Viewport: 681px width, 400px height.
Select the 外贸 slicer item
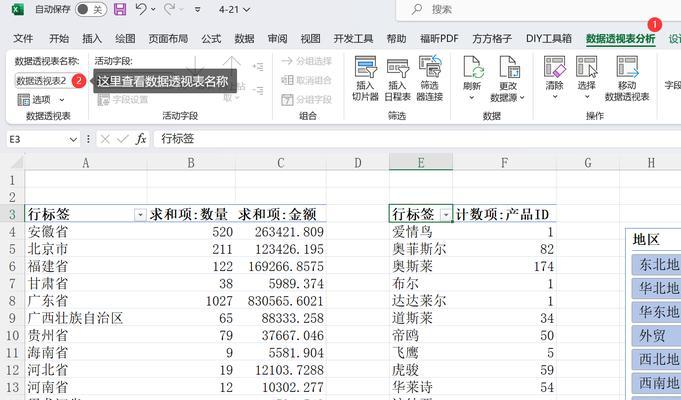[x=656, y=336]
